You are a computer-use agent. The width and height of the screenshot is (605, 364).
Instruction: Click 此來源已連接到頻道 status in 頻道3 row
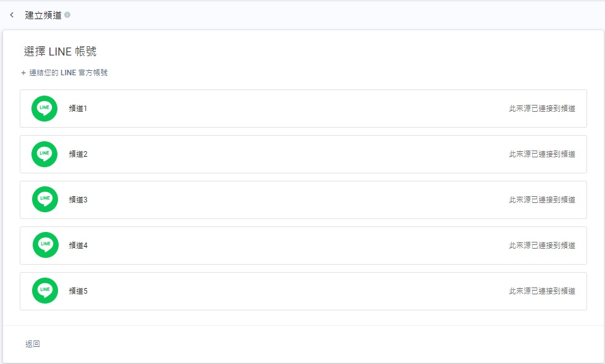[x=542, y=200]
